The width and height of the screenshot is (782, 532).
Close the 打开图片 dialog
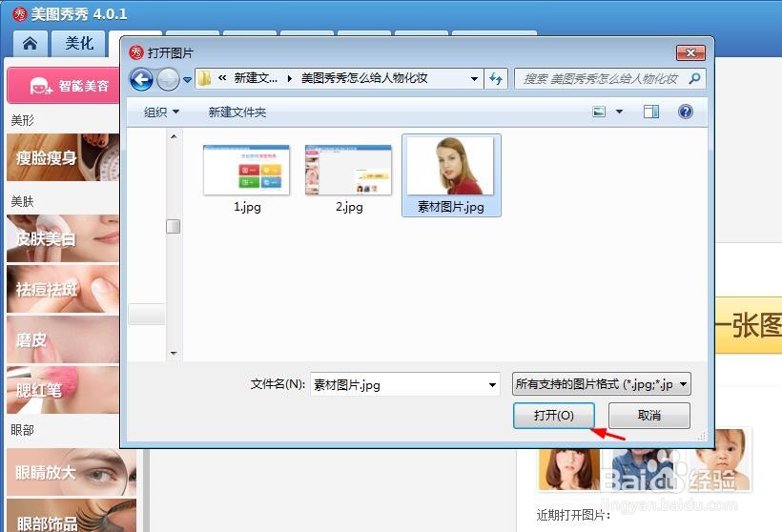[x=690, y=52]
